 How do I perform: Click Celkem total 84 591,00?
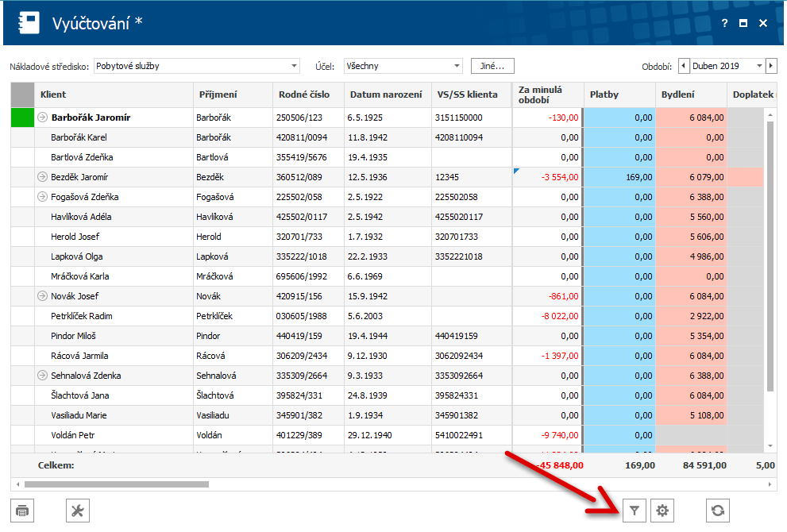704,465
